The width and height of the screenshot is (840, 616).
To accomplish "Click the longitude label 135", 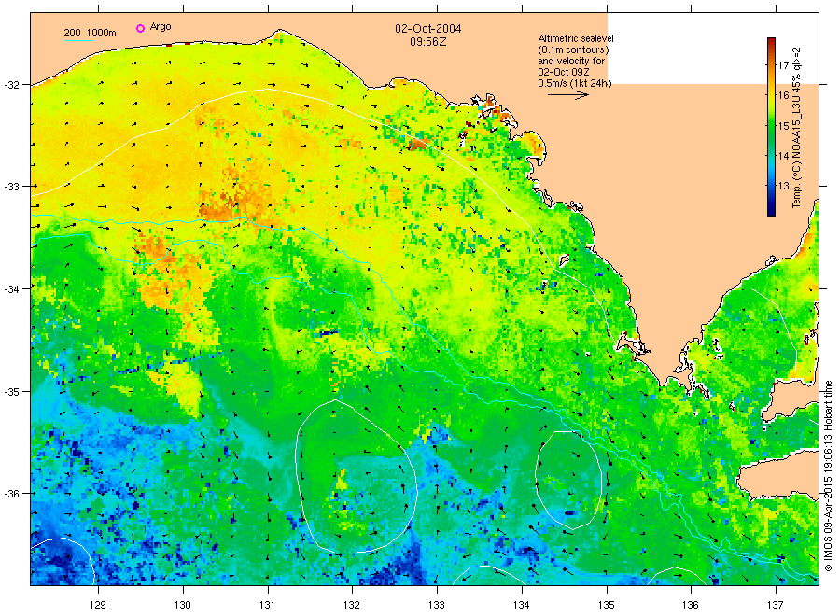I will coord(607,605).
